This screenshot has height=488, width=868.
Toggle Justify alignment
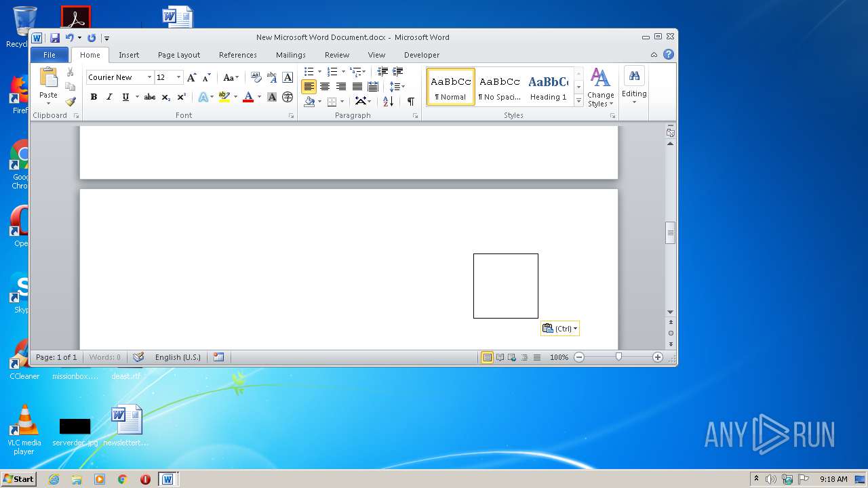click(357, 86)
